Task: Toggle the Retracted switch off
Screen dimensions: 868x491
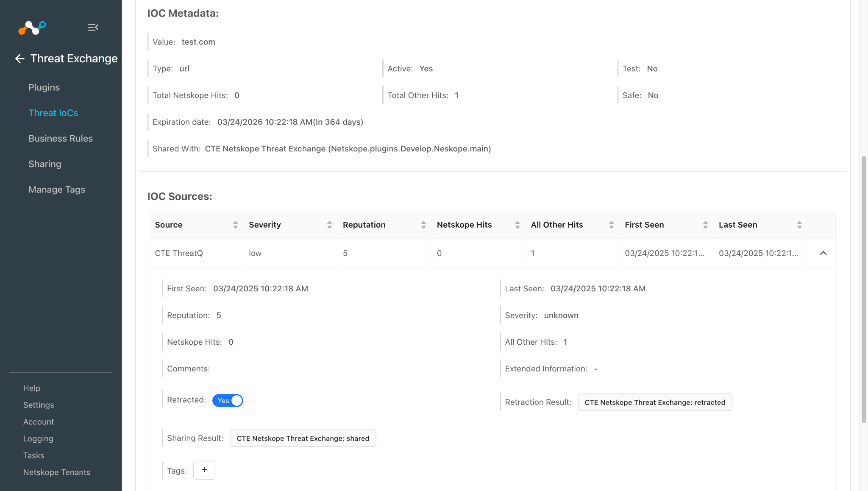Action: [x=228, y=401]
